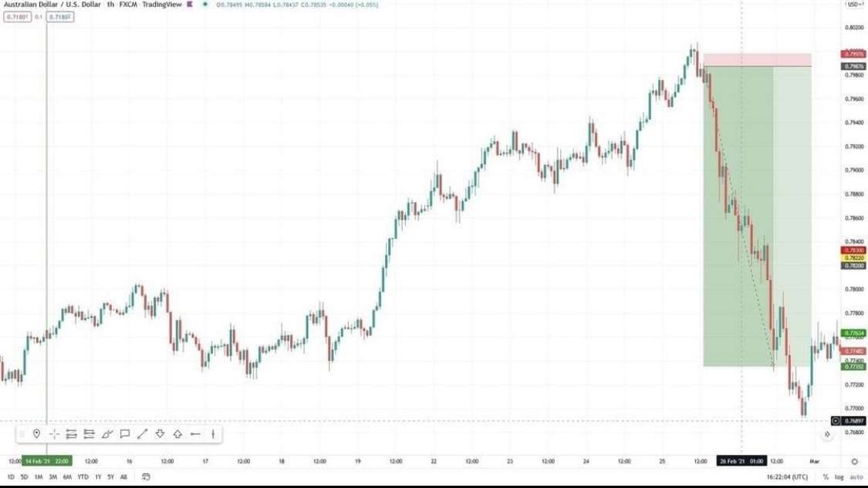Click the 0.76897 crosshair price label
This screenshot has width=868, height=488.
(x=853, y=421)
